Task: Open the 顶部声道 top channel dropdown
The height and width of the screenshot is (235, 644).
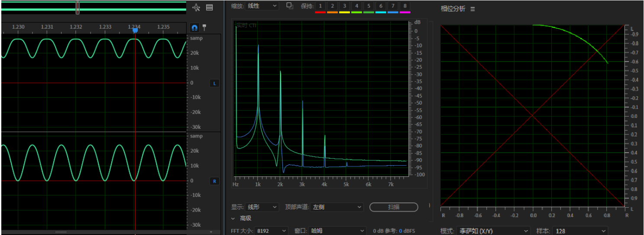Action: (x=337, y=207)
